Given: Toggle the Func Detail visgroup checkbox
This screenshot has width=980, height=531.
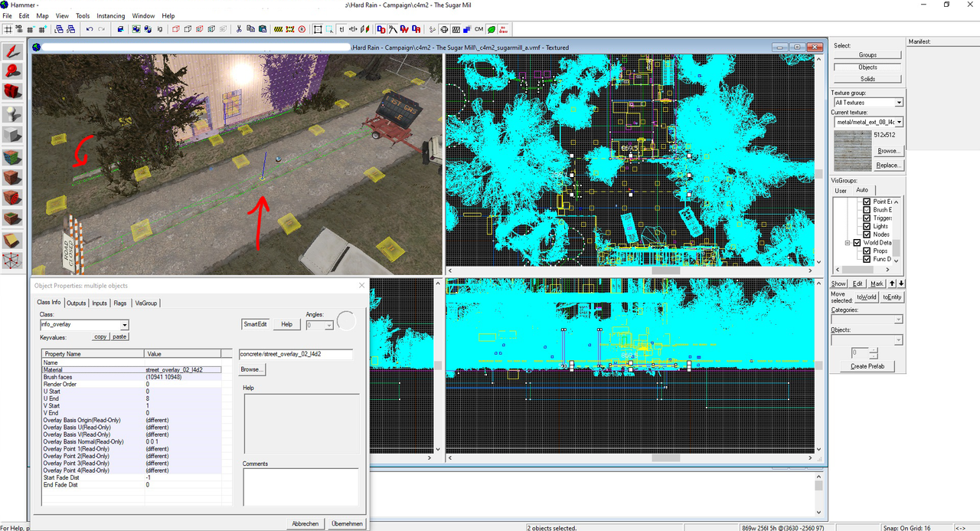Looking at the screenshot, I should pos(867,259).
